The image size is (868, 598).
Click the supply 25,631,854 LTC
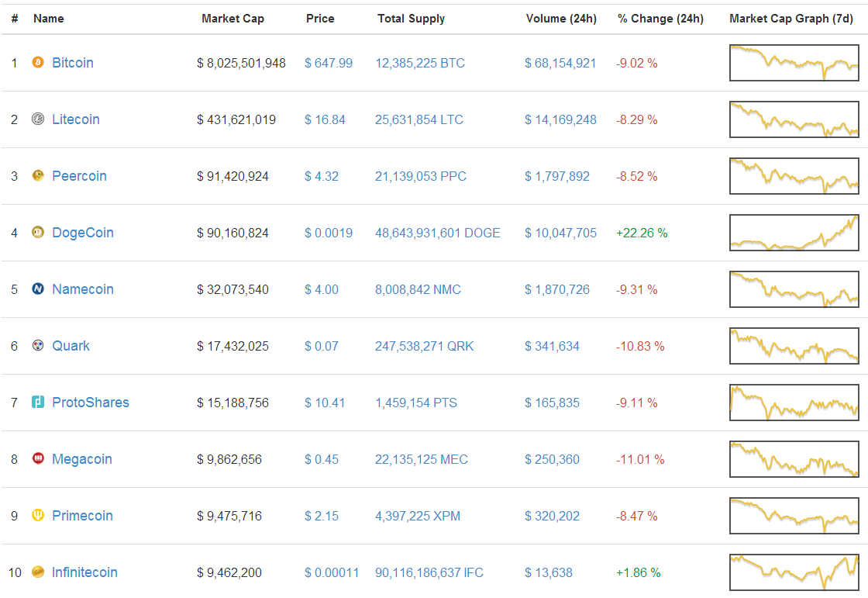419,119
